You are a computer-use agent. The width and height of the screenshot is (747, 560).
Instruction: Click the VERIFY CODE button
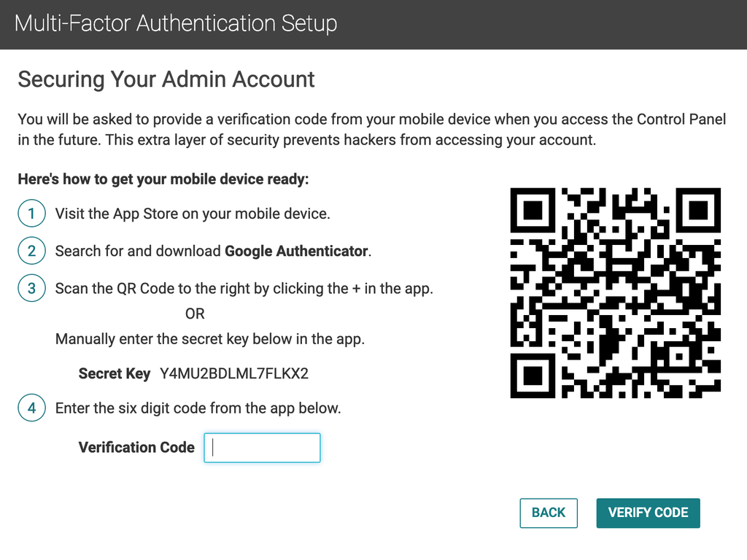[x=648, y=513]
